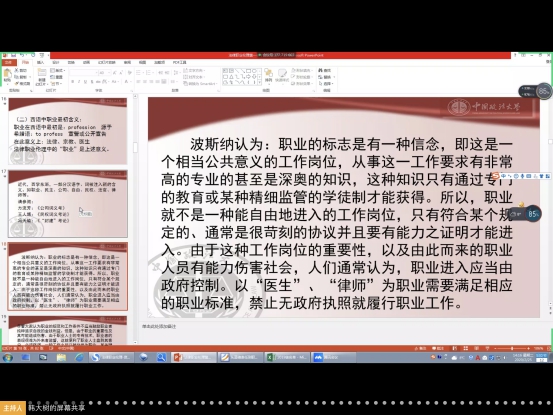
Task: Toggle Italic formatting in font group
Action: click(x=79, y=82)
